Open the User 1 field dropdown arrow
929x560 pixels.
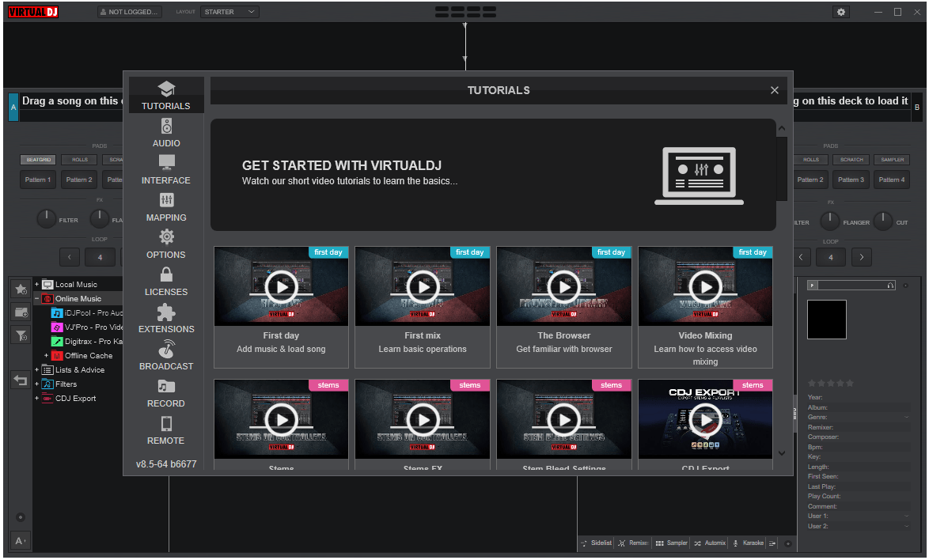907,516
